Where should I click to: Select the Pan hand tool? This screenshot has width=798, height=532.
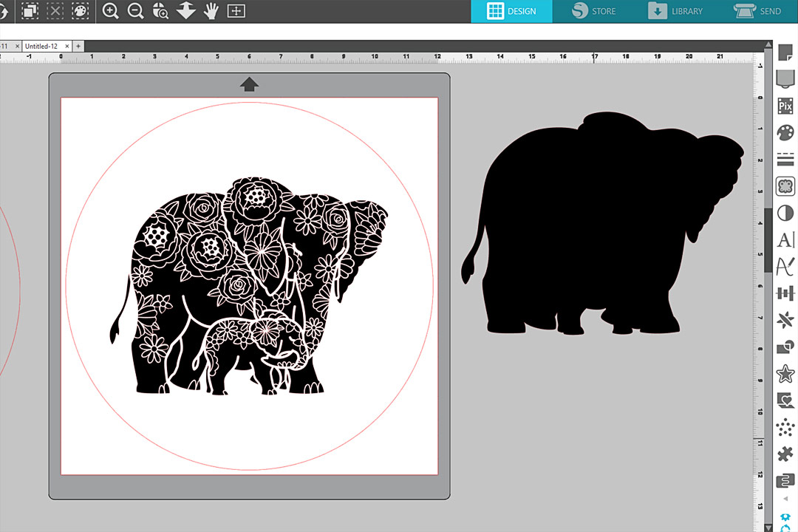pos(211,11)
